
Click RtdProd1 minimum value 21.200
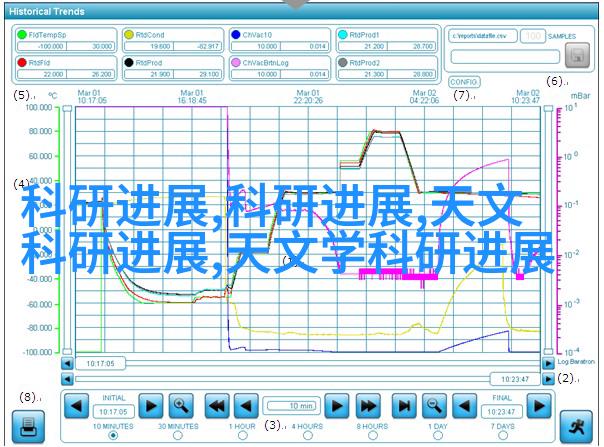[362, 46]
